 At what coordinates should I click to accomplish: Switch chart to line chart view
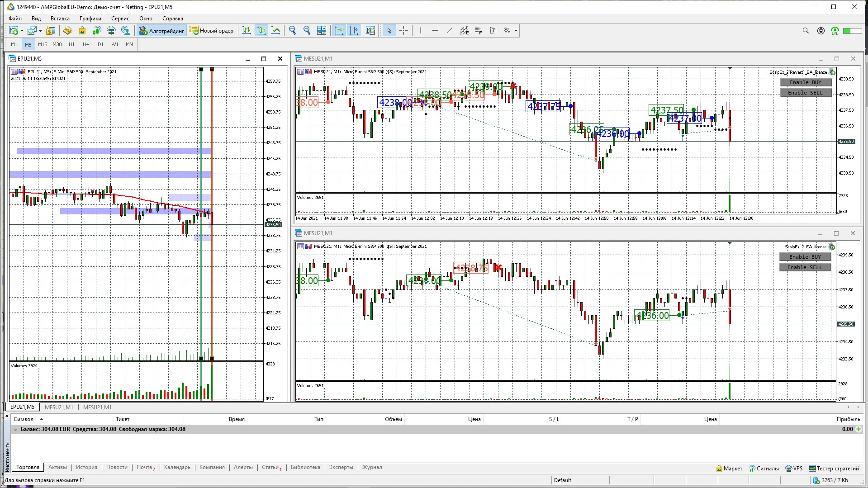pos(275,30)
